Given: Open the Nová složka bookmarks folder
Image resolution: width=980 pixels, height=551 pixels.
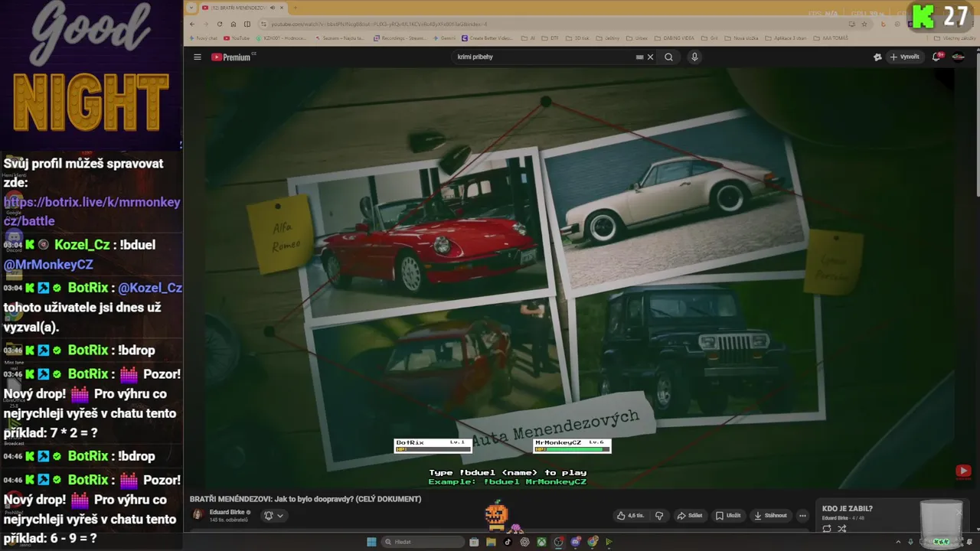Looking at the screenshot, I should [742, 37].
